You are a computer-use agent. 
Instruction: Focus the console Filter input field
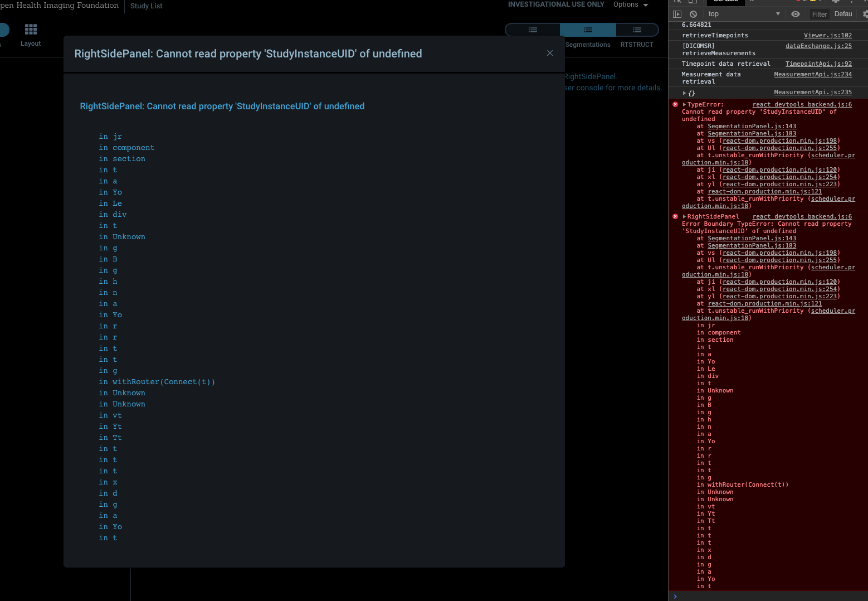[x=820, y=14]
